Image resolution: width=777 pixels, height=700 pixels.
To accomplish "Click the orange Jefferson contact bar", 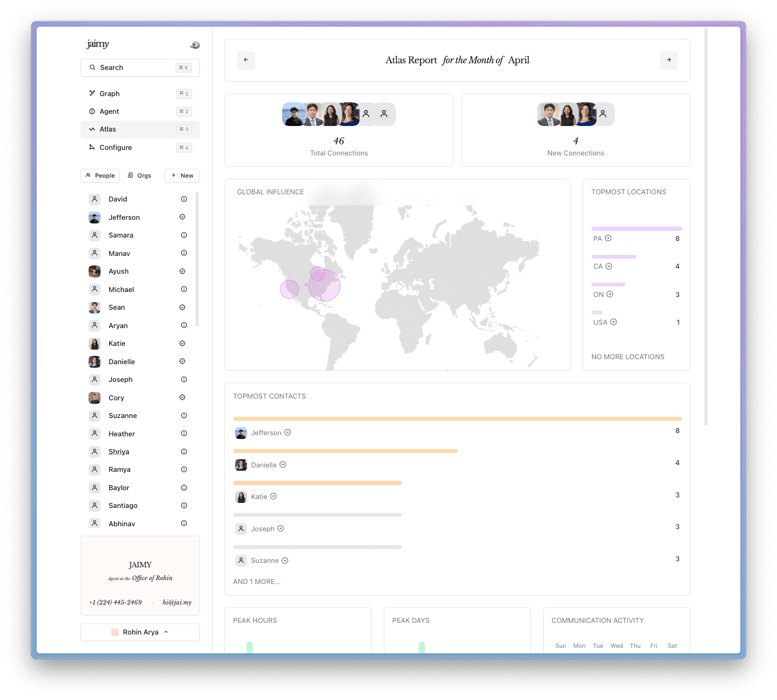I will click(457, 419).
